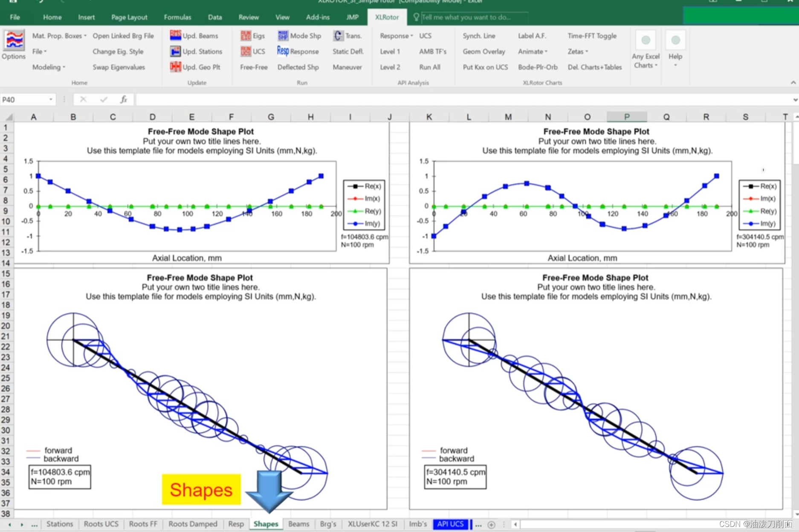Open the JMP ribbon tab
Viewport: 799px width, 532px height.
(x=352, y=17)
